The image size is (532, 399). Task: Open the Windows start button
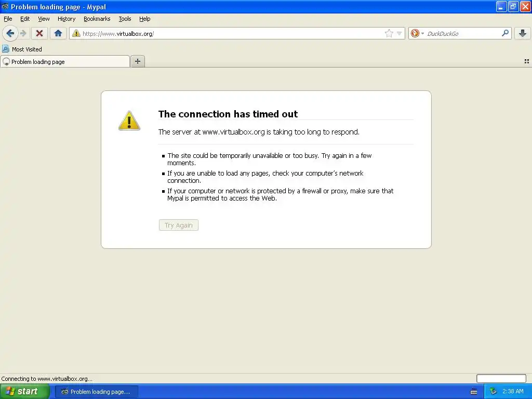(x=25, y=392)
